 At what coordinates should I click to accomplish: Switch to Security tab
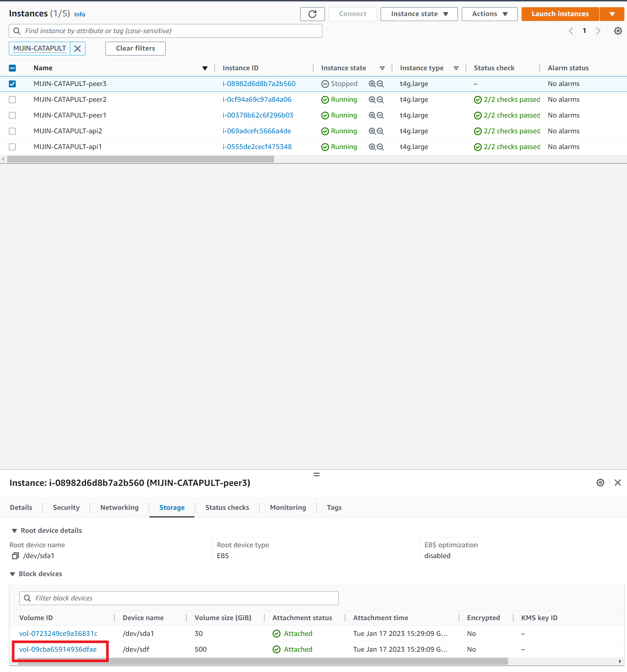(66, 508)
